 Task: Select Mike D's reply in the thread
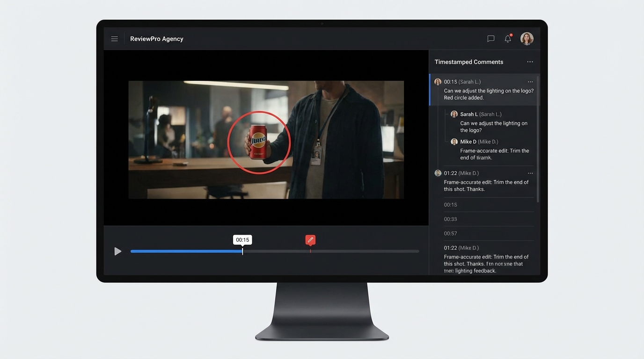(x=493, y=150)
